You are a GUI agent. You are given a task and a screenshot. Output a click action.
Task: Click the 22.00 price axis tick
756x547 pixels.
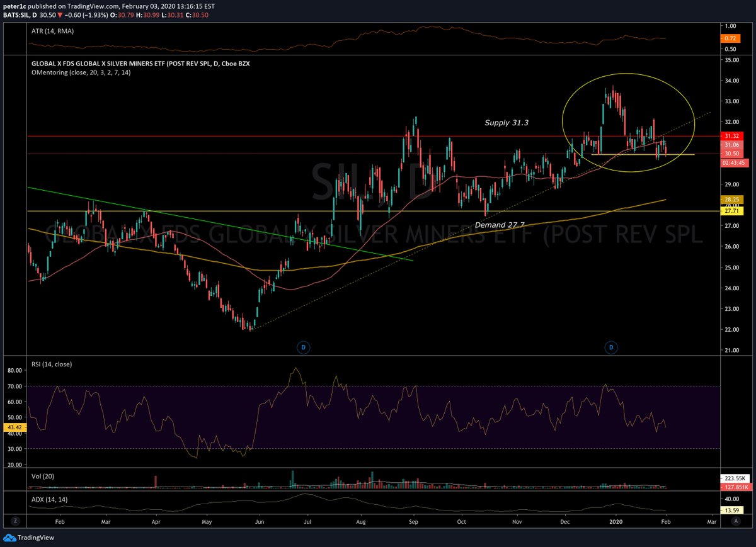click(x=733, y=329)
